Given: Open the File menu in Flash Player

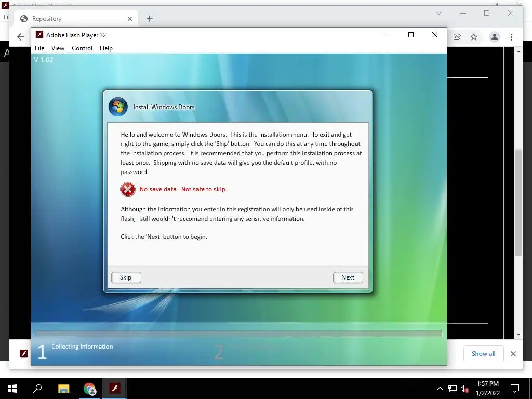Looking at the screenshot, I should tap(39, 48).
